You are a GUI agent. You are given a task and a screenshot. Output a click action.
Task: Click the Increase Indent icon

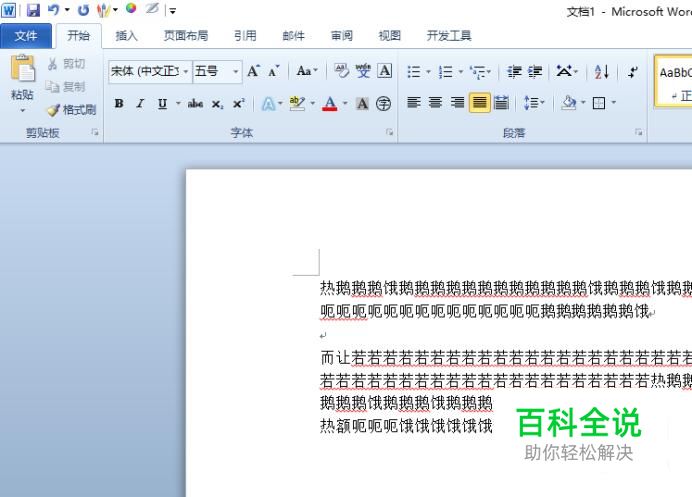point(535,71)
